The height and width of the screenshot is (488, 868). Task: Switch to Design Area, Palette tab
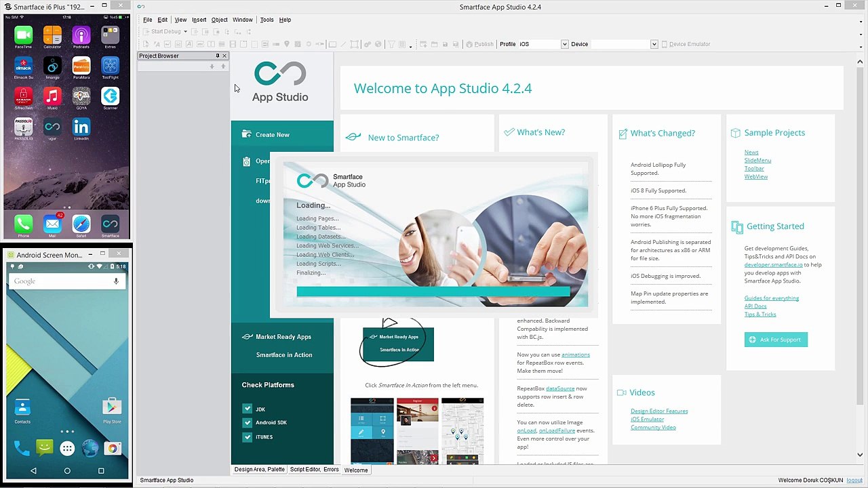point(259,470)
